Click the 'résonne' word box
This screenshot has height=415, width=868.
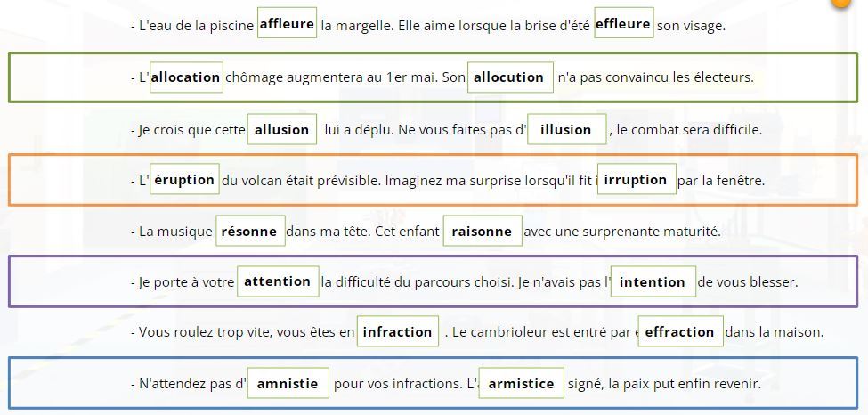tap(250, 231)
